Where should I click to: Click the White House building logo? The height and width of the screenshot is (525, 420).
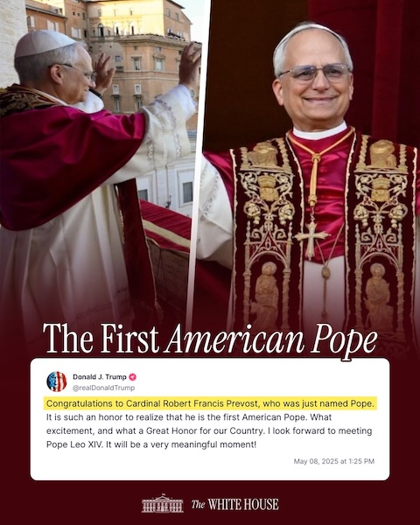click(x=163, y=504)
